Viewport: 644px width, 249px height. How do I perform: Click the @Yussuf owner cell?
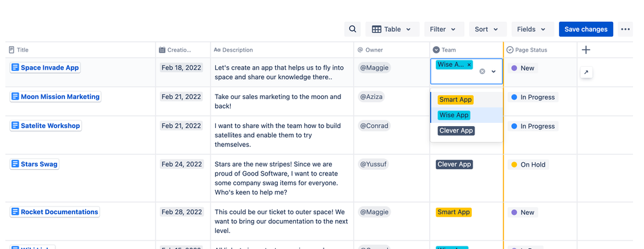click(373, 164)
